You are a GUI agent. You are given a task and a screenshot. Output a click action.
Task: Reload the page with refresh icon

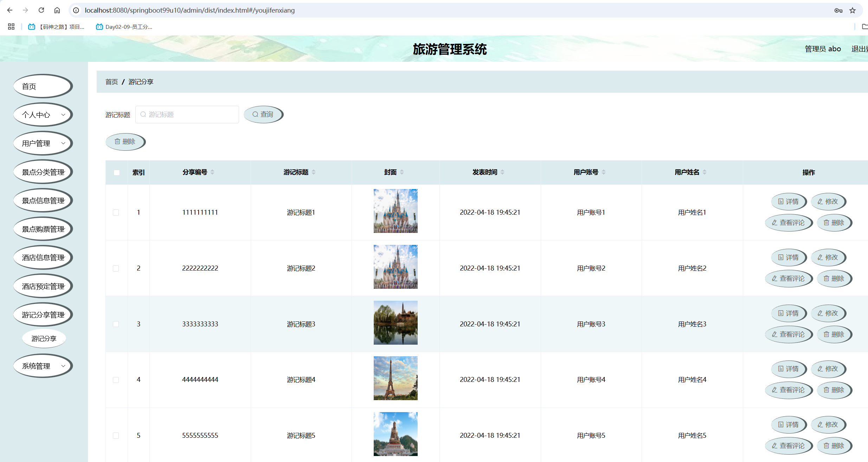pos(41,10)
